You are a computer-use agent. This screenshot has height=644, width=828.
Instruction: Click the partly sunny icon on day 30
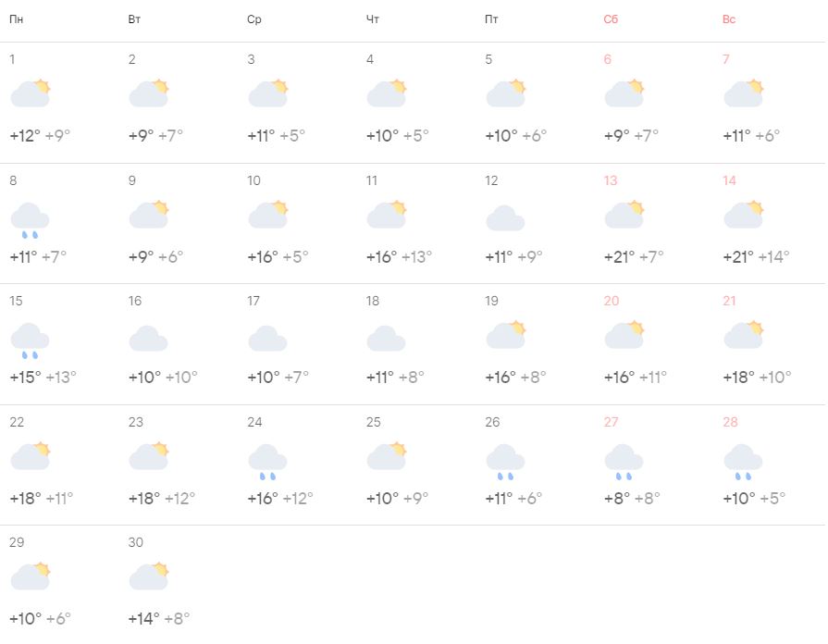pos(149,576)
